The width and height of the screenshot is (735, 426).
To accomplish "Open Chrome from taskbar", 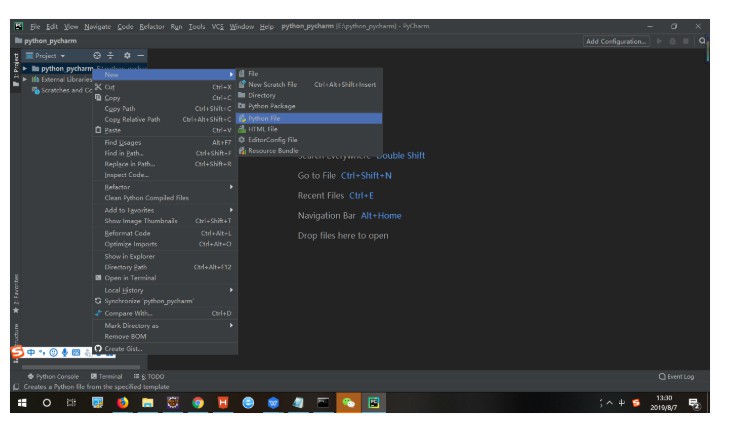I will click(x=198, y=403).
